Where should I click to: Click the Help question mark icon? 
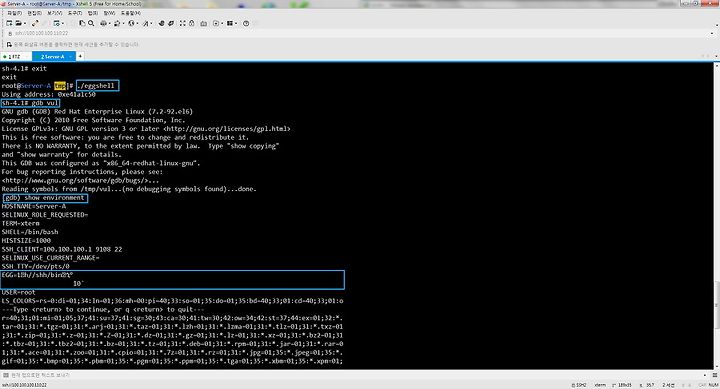(x=246, y=23)
